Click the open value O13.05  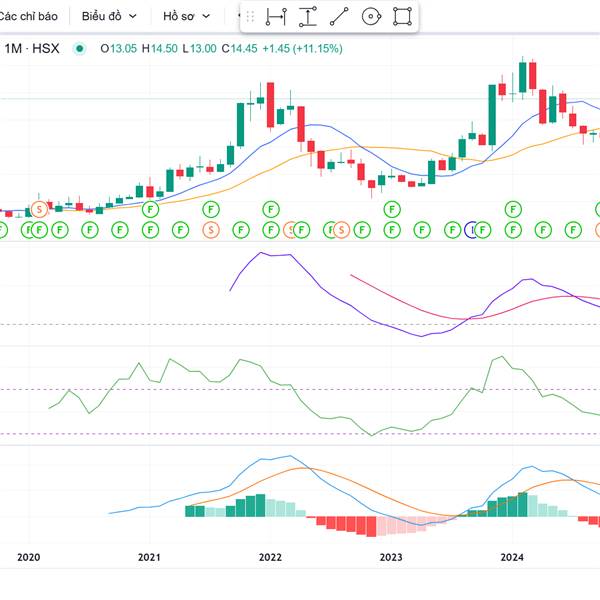(118, 49)
